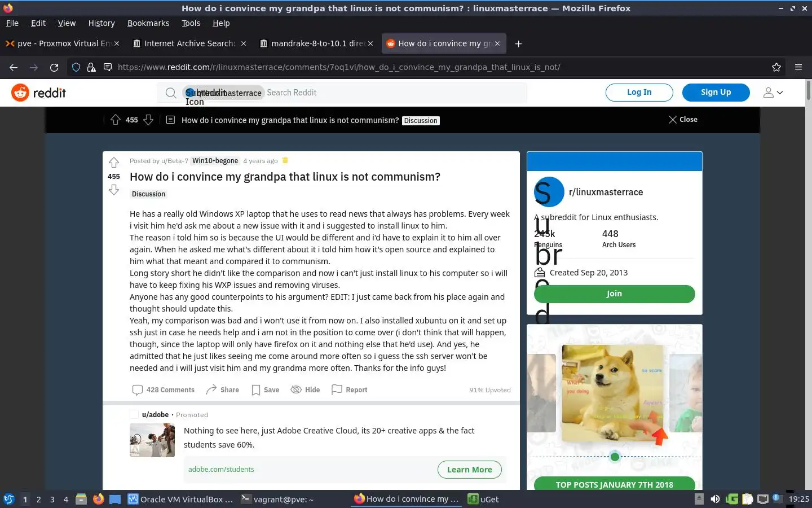Viewport: 812px width, 508px height.
Task: Open the Bookmarks menu
Action: [x=148, y=23]
